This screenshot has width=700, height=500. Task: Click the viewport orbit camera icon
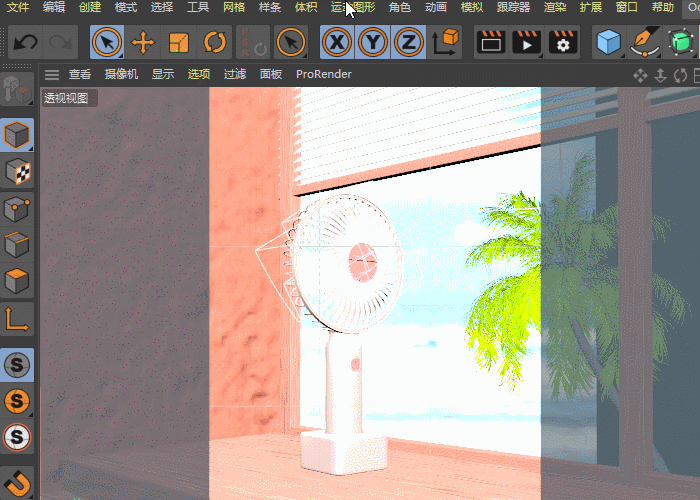click(x=680, y=75)
